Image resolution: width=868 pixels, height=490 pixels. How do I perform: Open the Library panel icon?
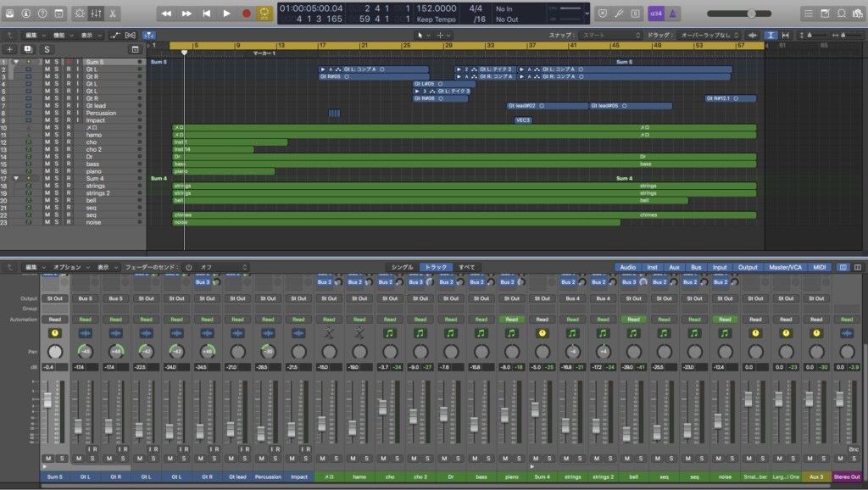10,14
